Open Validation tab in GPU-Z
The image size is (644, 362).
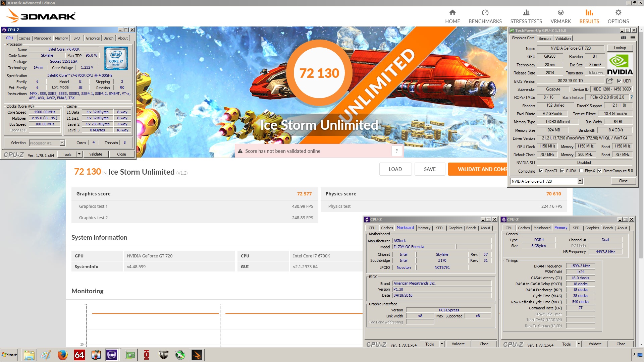coord(563,39)
